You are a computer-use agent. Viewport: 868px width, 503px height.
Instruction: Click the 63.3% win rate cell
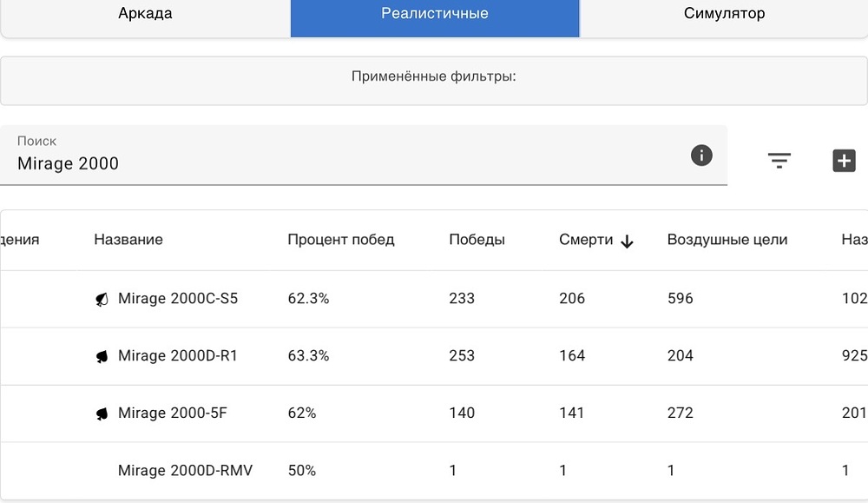pos(308,355)
